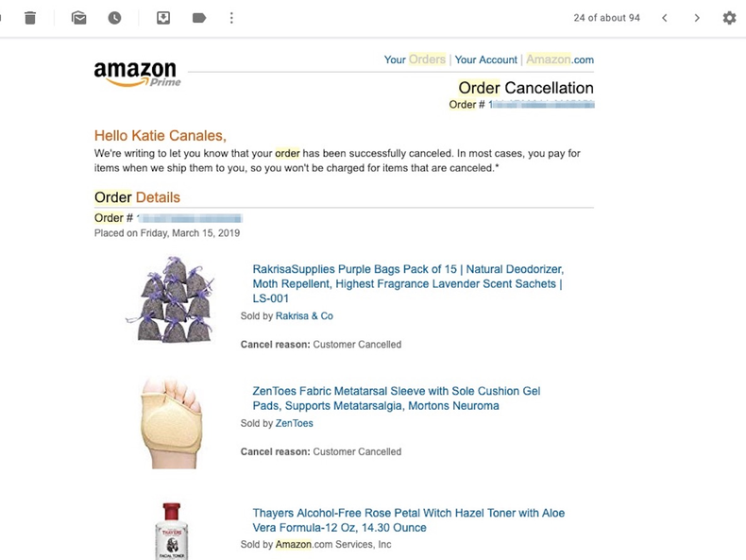Image resolution: width=746 pixels, height=560 pixels.
Task: Click the trash delete icon
Action: (30, 18)
